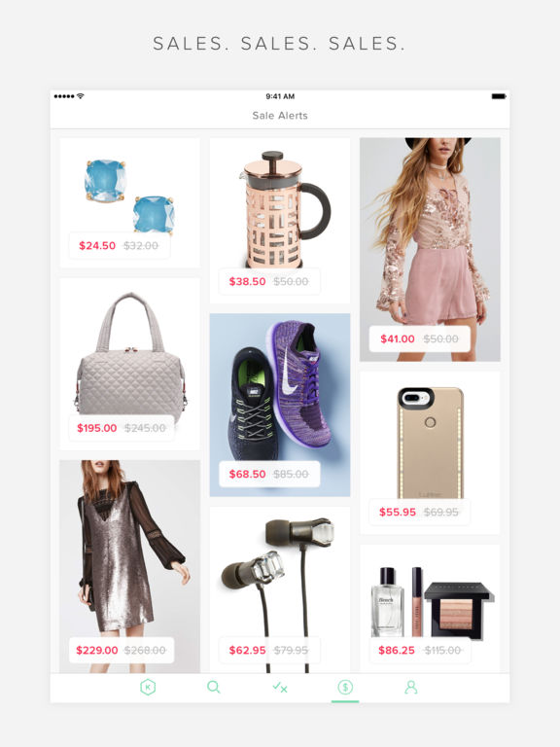
Task: Open the check and cross voting tab
Action: tap(280, 687)
